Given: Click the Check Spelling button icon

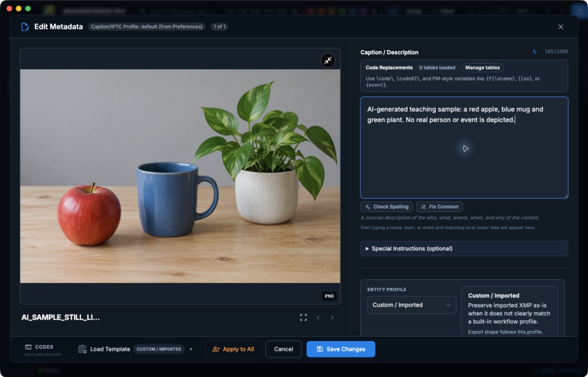Looking at the screenshot, I should (x=368, y=207).
